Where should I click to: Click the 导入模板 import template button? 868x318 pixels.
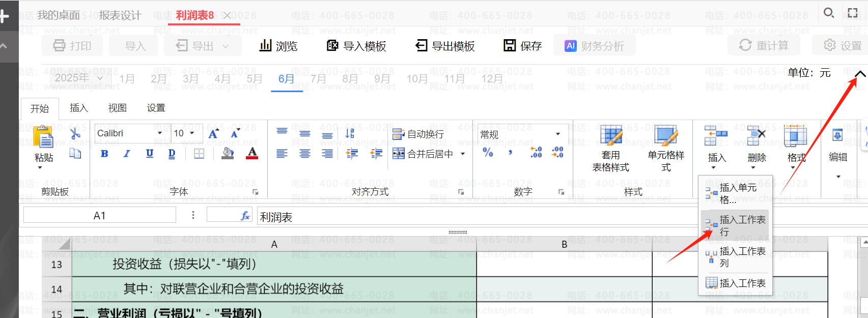click(356, 46)
